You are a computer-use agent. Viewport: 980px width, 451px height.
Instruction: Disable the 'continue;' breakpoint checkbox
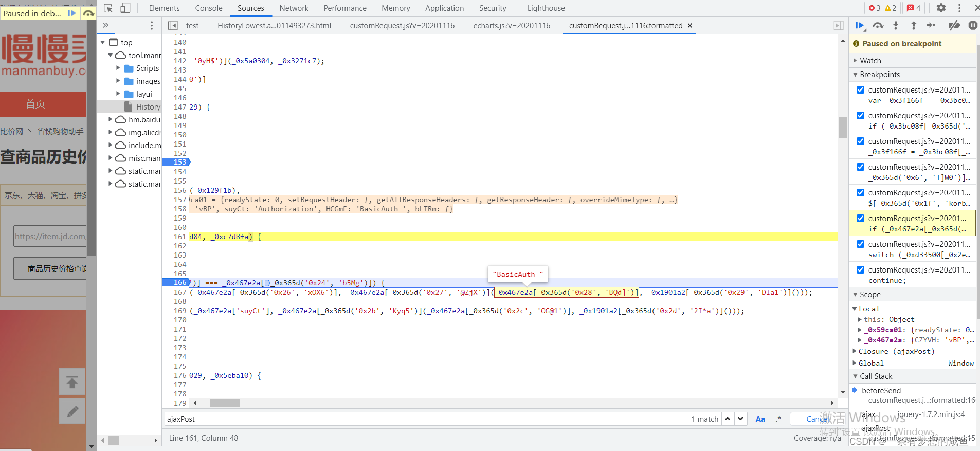point(860,269)
